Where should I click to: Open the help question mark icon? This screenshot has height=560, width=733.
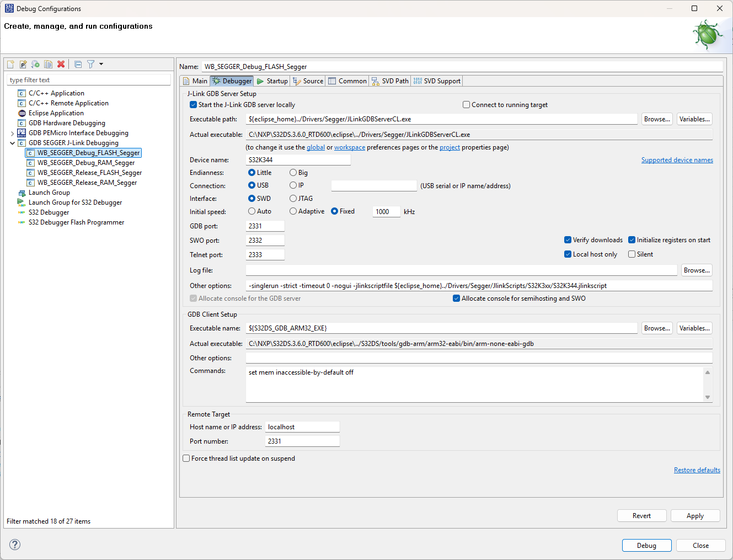click(x=15, y=545)
